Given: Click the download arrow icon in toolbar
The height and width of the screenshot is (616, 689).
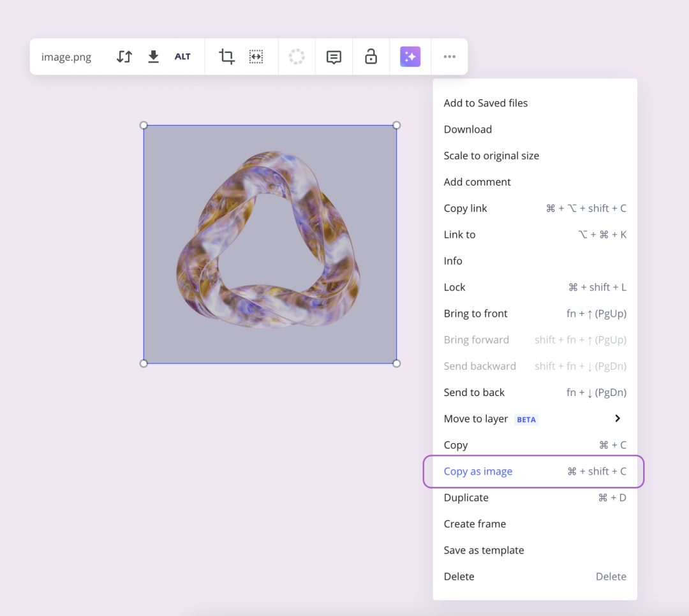Looking at the screenshot, I should 153,57.
